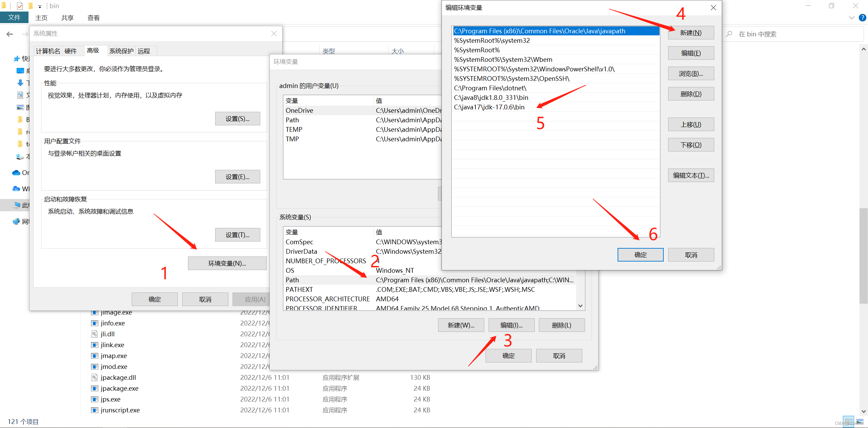Image resolution: width=868 pixels, height=428 pixels.
Task: Expand the Explorer ribbon with the chevron
Action: click(851, 18)
